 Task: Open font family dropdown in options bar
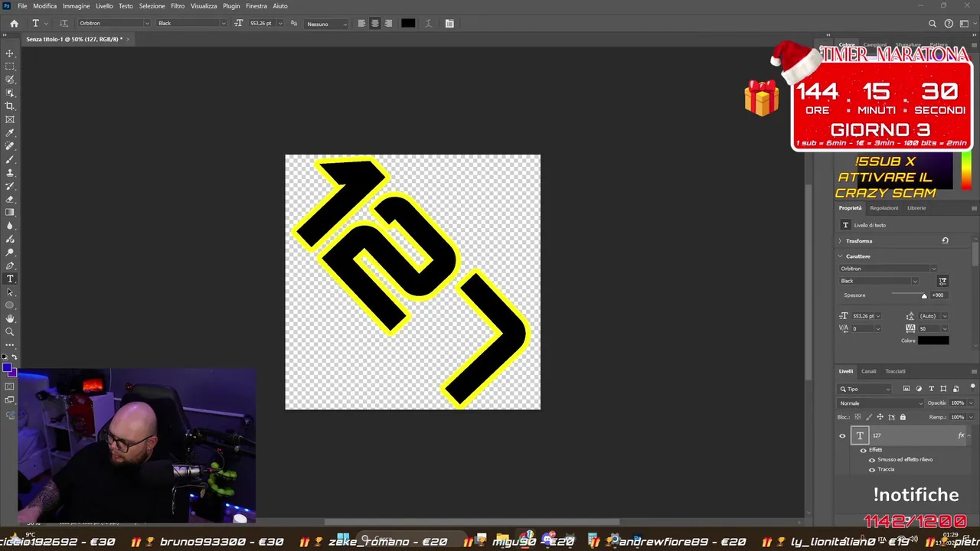point(146,24)
